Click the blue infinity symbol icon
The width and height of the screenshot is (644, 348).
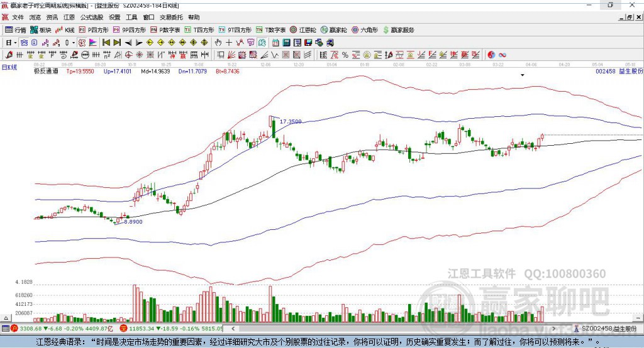coord(502,55)
